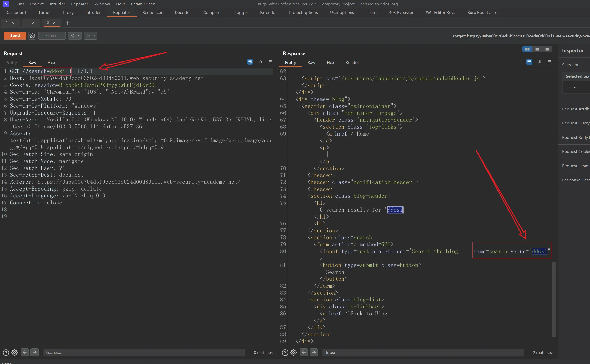Open the Sequencer tab
This screenshot has width=590, height=364.
[x=152, y=12]
